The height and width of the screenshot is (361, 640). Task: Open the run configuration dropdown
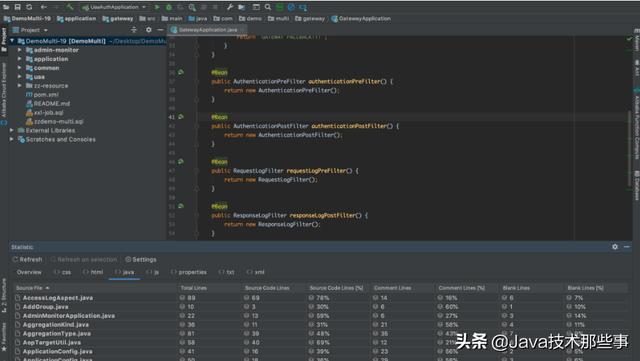114,7
